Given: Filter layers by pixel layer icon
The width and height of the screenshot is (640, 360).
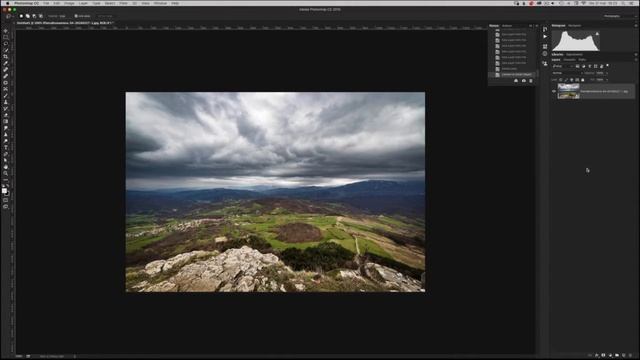Looking at the screenshot, I should (578, 66).
